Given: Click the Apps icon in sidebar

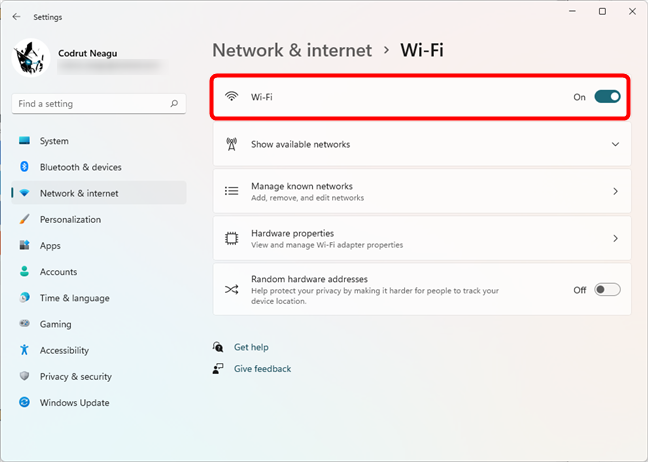Looking at the screenshot, I should point(24,245).
